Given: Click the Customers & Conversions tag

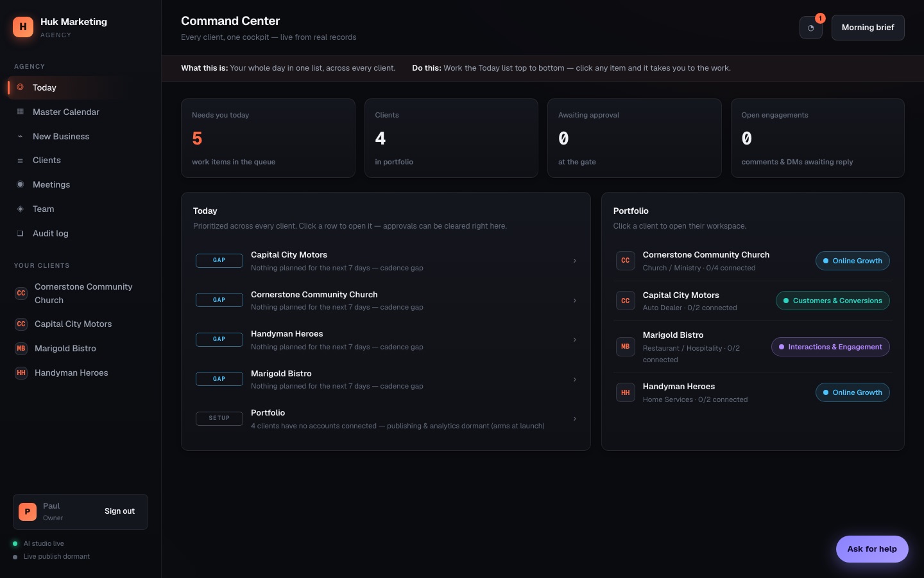Looking at the screenshot, I should (x=833, y=301).
